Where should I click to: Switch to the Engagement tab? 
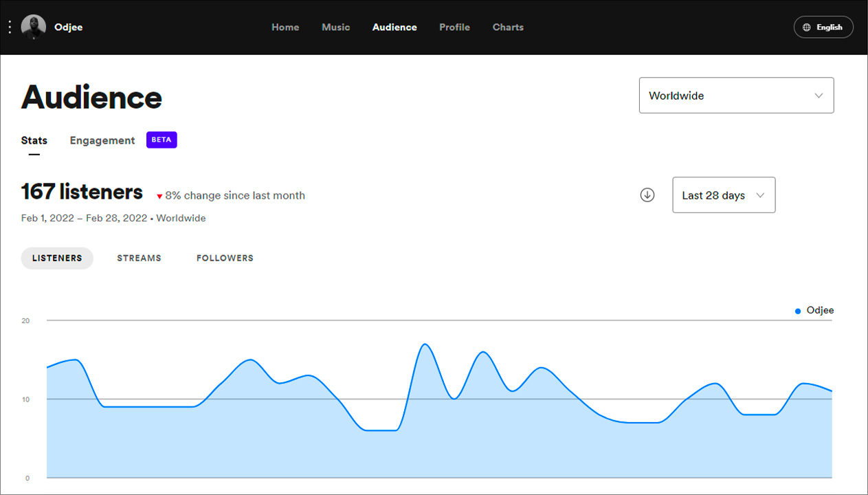[102, 140]
